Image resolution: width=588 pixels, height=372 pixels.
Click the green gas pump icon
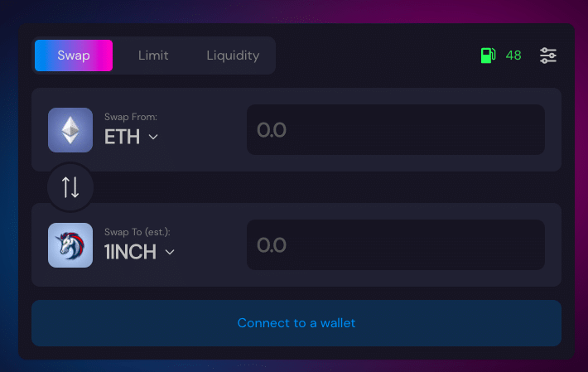(488, 56)
